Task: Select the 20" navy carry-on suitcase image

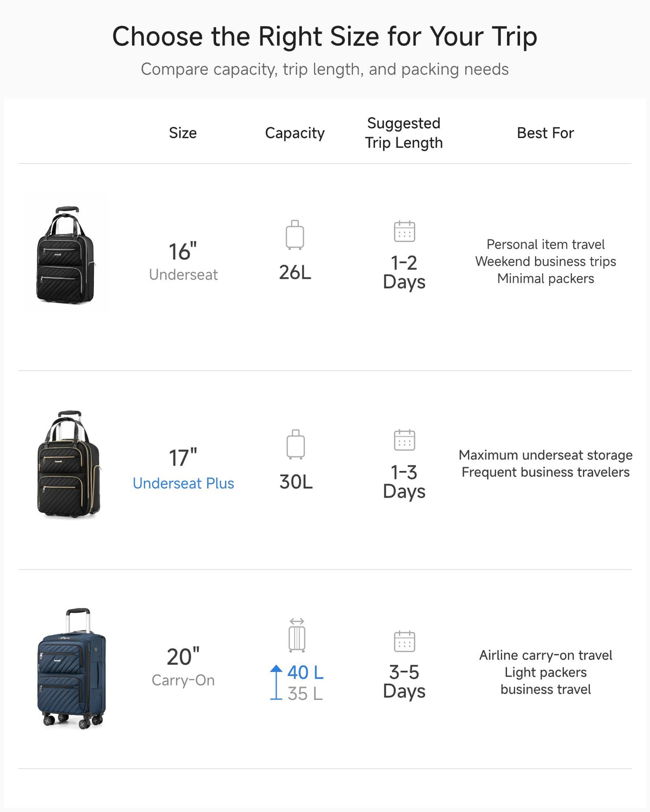Action: (x=71, y=669)
